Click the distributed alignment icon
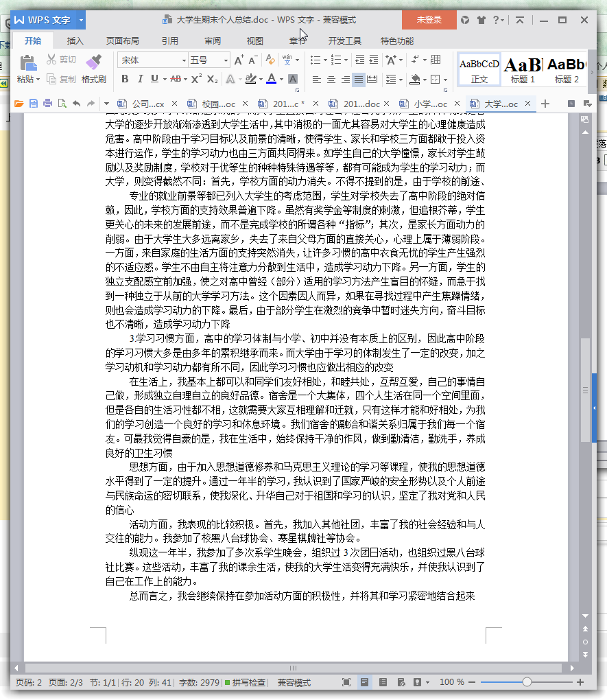 [372, 80]
